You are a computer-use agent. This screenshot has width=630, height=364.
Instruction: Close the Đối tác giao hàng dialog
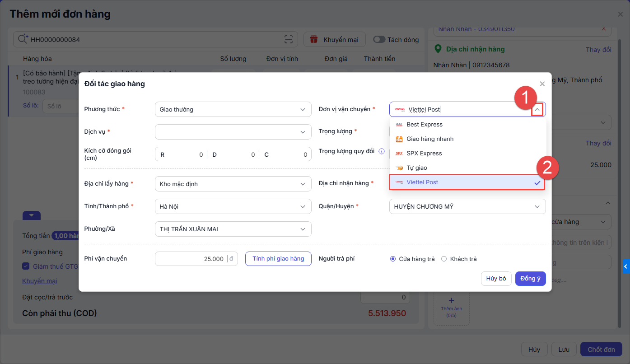tap(542, 84)
